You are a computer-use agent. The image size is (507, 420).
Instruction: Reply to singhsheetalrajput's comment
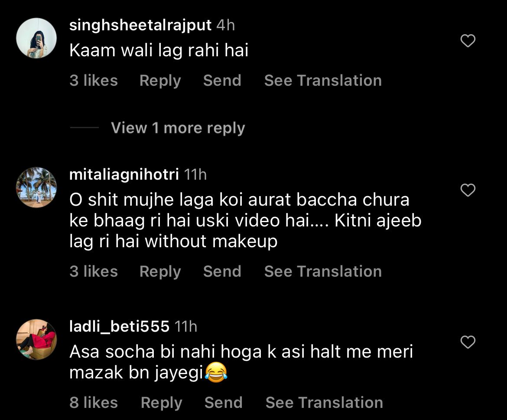click(x=160, y=81)
